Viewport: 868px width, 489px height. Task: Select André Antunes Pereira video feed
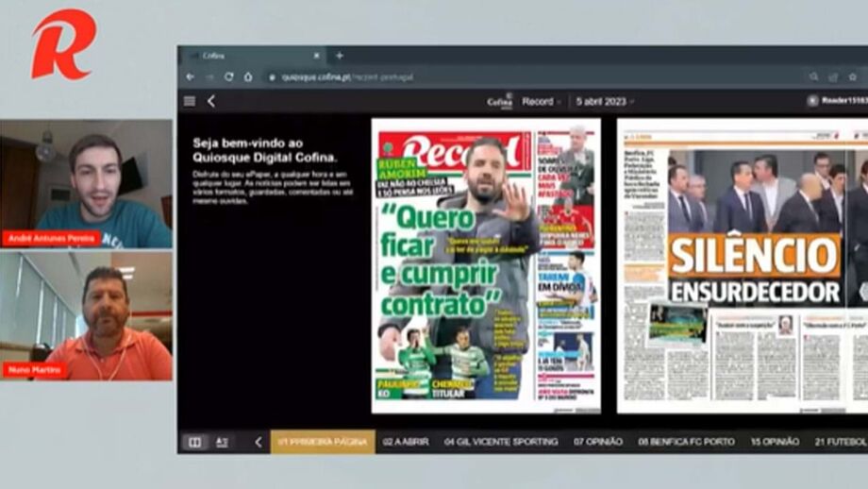click(87, 184)
